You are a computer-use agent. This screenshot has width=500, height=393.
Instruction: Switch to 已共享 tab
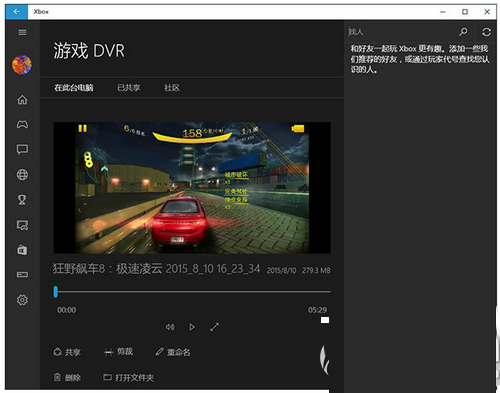tap(129, 88)
